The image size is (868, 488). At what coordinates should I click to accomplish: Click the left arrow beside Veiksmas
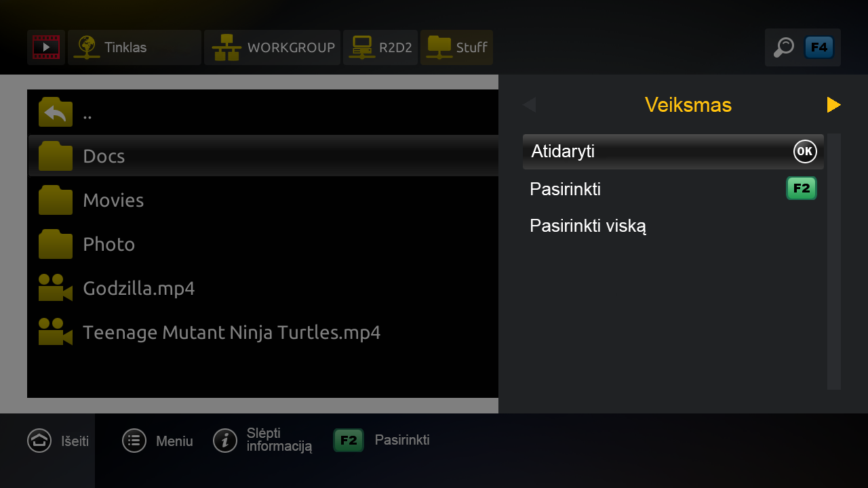point(530,105)
